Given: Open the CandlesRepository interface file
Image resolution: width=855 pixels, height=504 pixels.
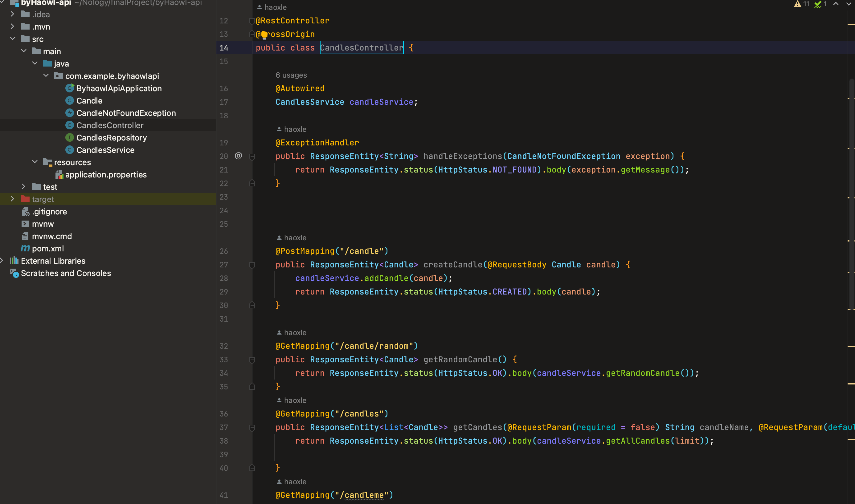Looking at the screenshot, I should (x=111, y=137).
